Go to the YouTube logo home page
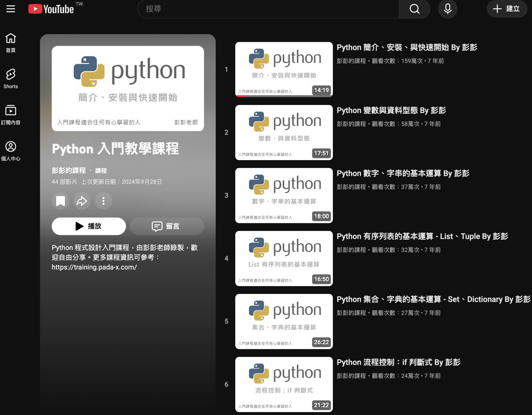The width and height of the screenshot is (532, 415). [x=51, y=9]
